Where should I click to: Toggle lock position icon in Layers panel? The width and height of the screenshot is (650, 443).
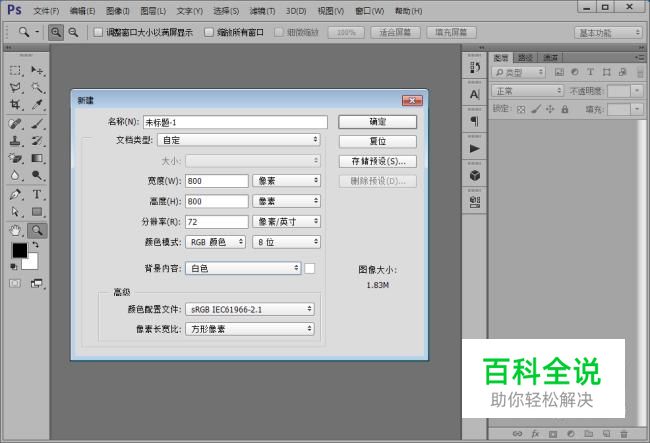click(550, 109)
